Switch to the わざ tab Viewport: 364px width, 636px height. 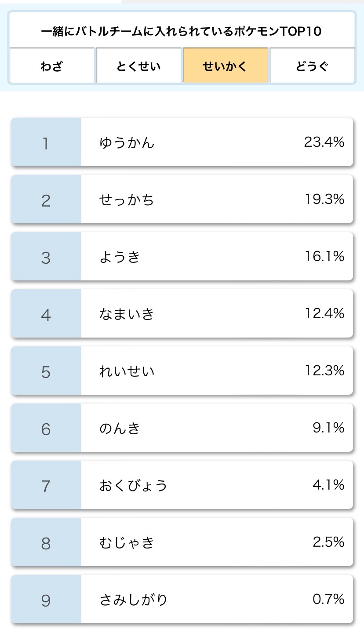click(x=52, y=65)
